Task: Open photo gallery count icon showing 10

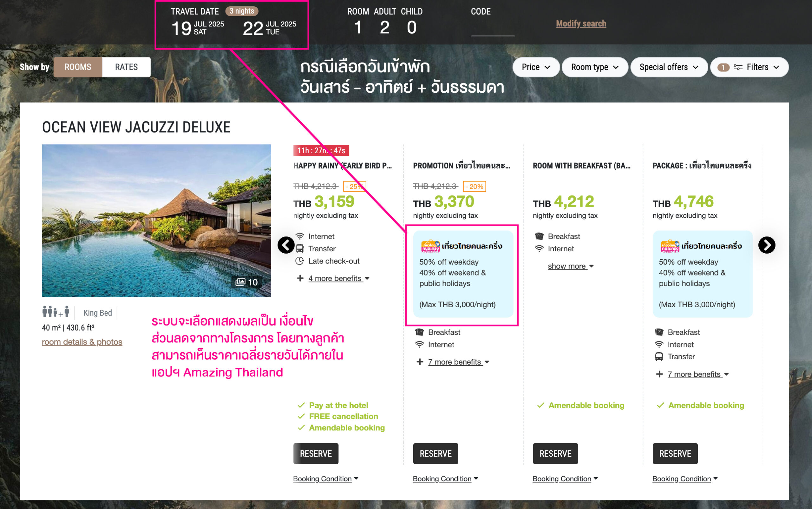Action: [x=246, y=282]
